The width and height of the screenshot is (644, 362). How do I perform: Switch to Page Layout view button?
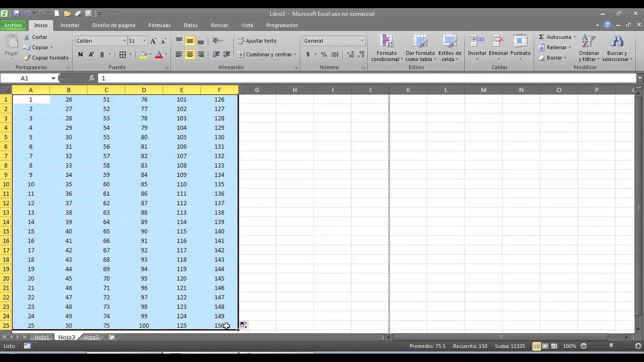point(545,346)
